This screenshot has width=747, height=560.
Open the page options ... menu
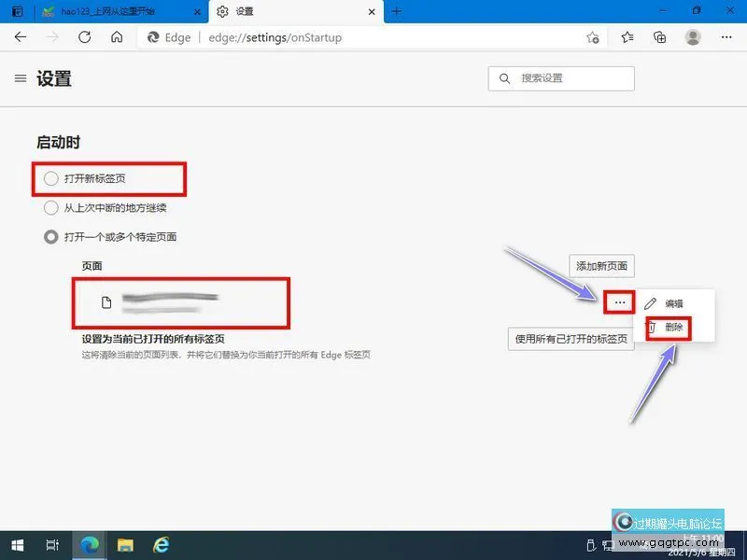pyautogui.click(x=620, y=302)
